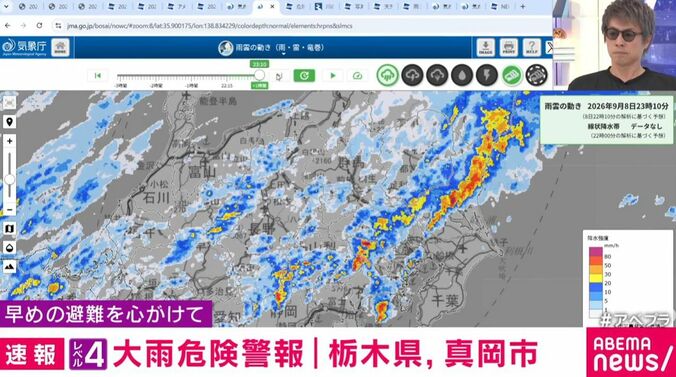Open site info icon beside the URL

point(58,26)
